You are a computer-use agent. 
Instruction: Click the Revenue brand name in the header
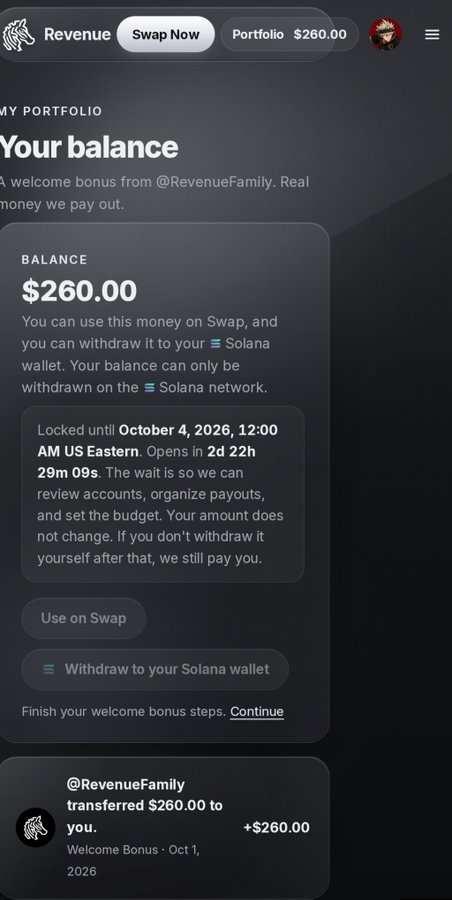(78, 34)
